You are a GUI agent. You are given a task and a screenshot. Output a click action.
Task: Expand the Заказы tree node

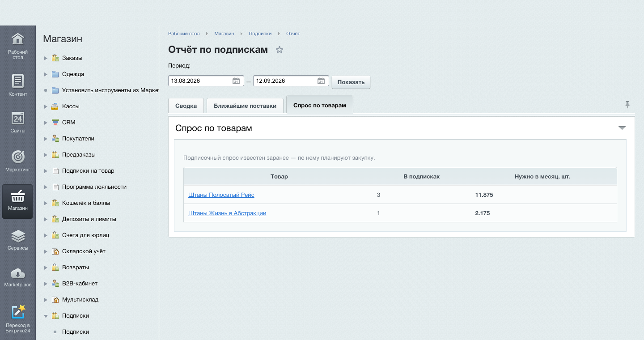coord(46,58)
